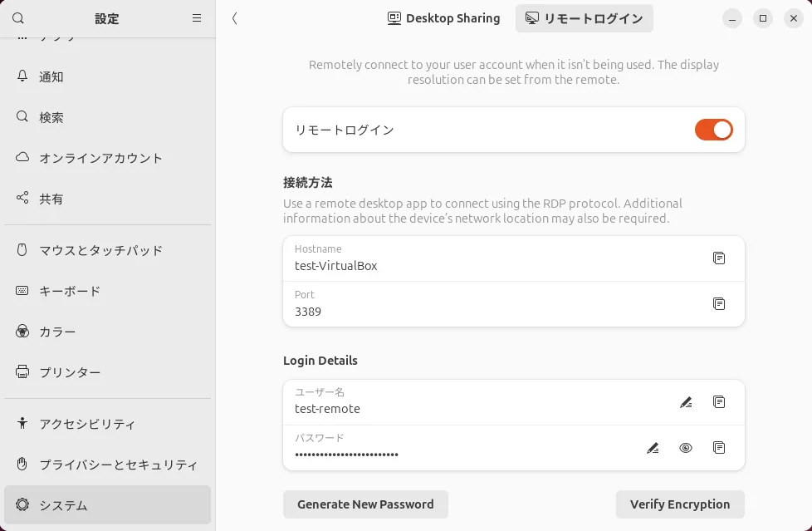Open the settings hamburger menu
The width and height of the screenshot is (812, 531).
pos(197,18)
